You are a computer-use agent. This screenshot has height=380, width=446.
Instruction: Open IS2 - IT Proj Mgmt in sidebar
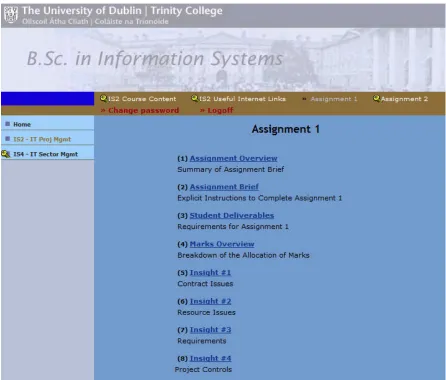pos(42,139)
